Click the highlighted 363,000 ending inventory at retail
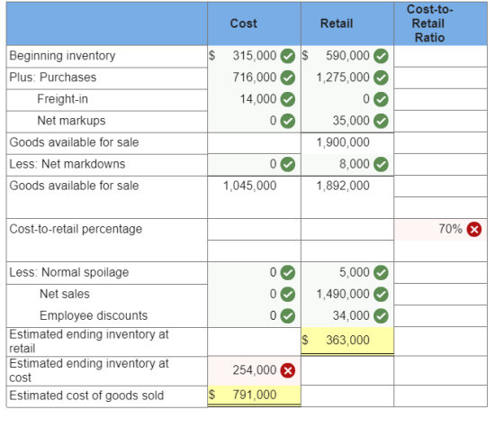Screen dimensions: 504x428 click(347, 341)
